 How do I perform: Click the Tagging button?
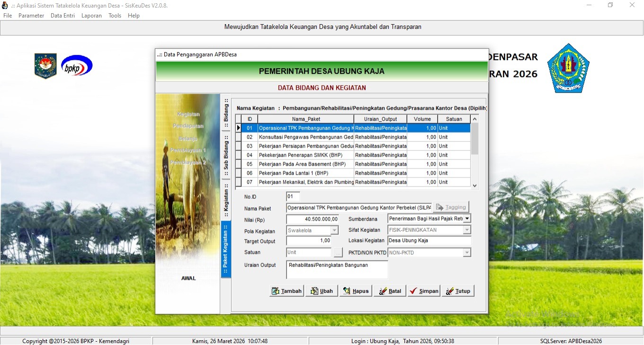click(451, 207)
